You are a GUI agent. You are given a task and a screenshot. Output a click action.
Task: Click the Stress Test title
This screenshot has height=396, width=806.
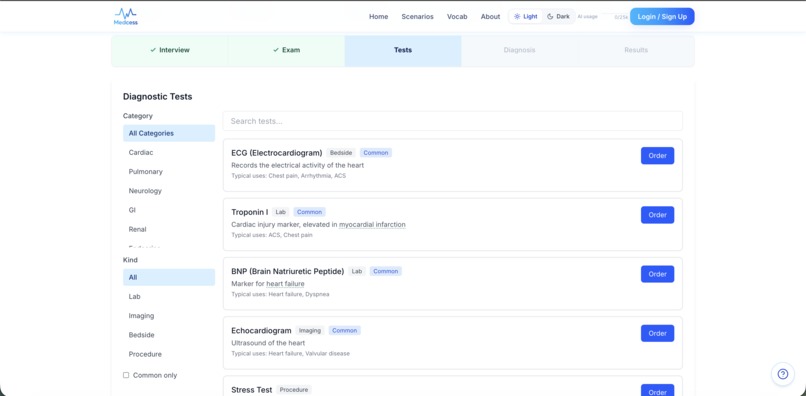251,390
